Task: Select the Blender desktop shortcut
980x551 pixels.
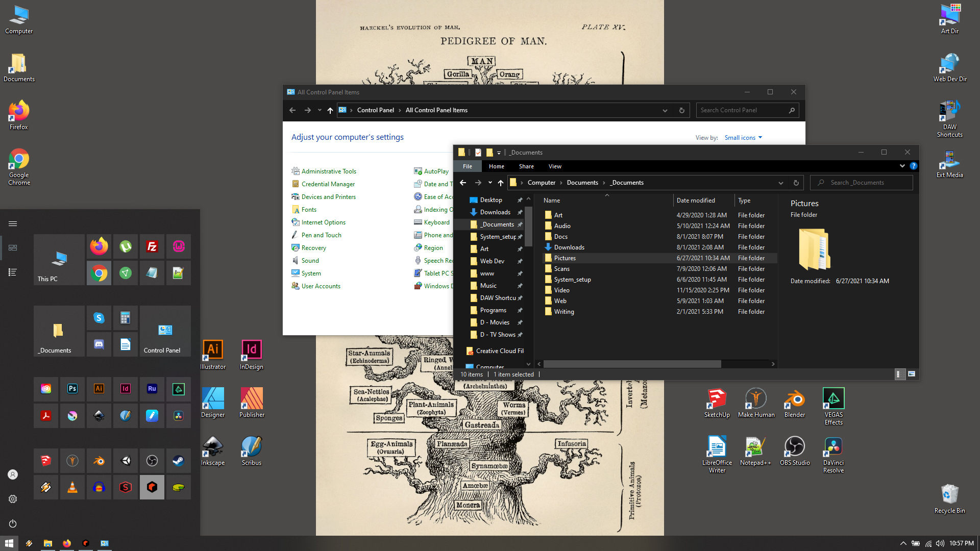Action: 795,403
